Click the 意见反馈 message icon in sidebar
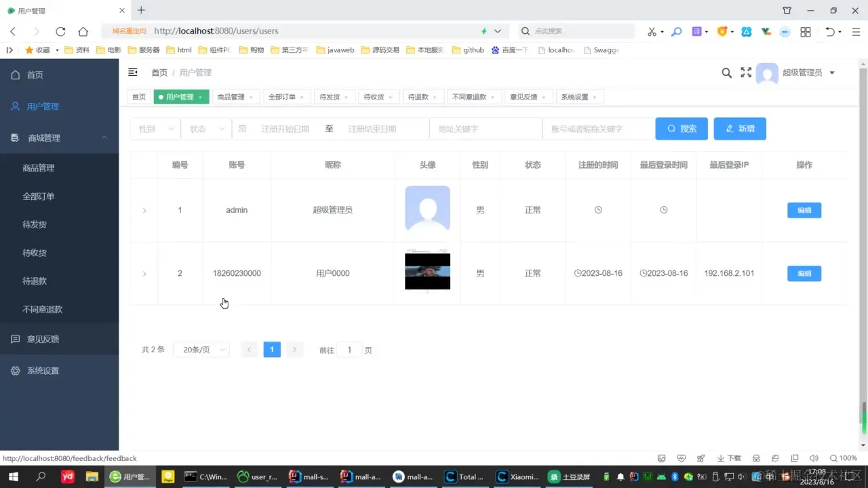This screenshot has height=488, width=868. pyautogui.click(x=16, y=339)
